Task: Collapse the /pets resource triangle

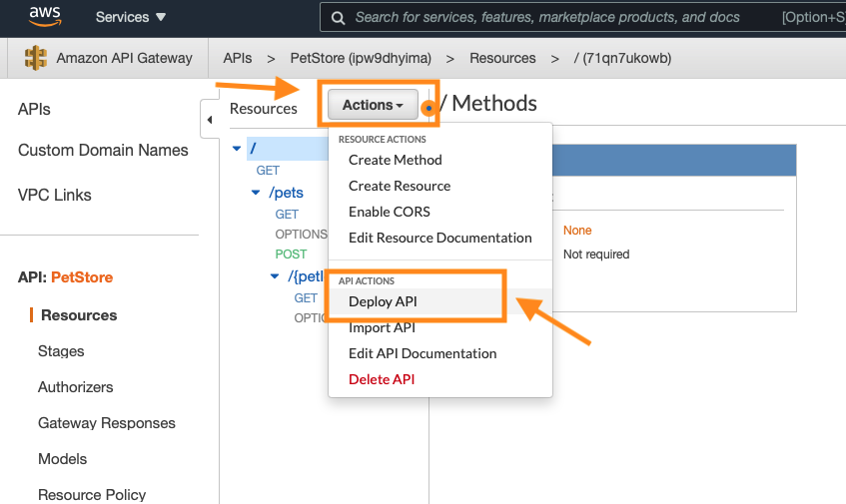Action: (x=256, y=193)
